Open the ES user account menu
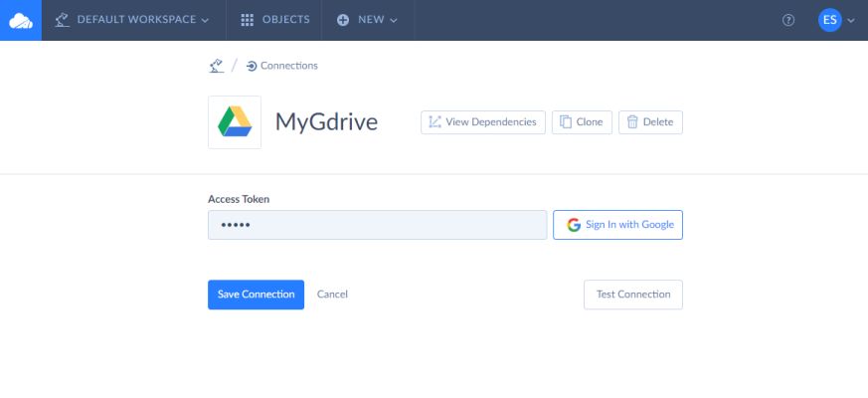Image resolution: width=868 pixels, height=398 pixels. point(836,20)
